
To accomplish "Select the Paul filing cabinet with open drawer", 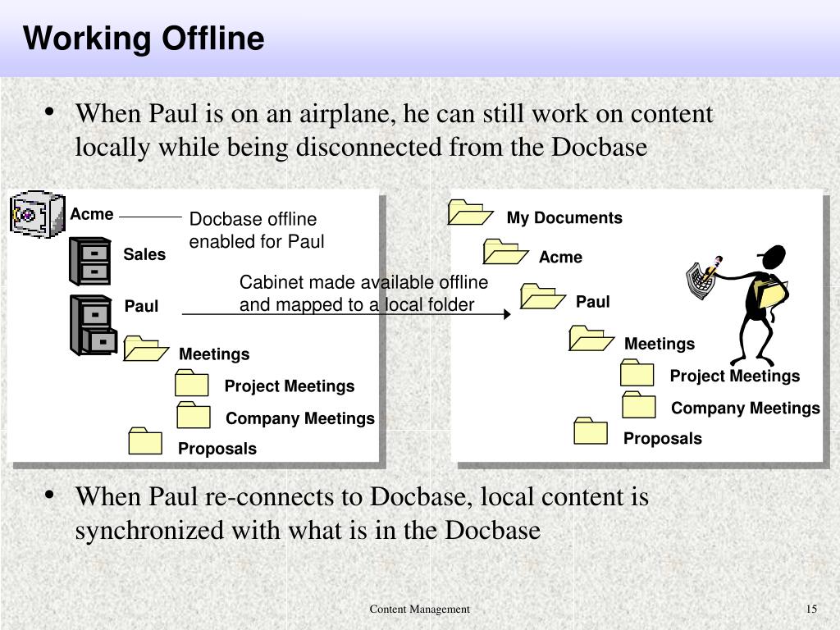I will (x=94, y=325).
